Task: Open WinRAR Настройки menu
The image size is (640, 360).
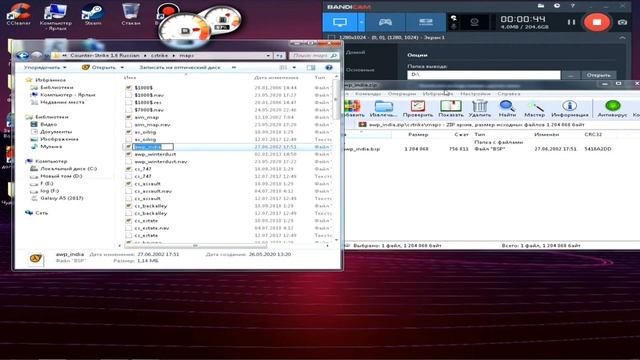Action: tap(475, 94)
